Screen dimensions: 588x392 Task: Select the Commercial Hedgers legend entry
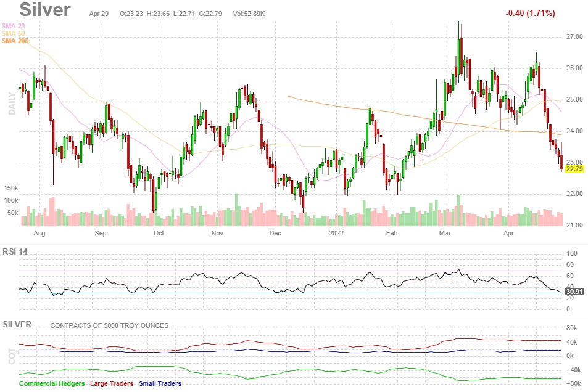tap(52, 384)
